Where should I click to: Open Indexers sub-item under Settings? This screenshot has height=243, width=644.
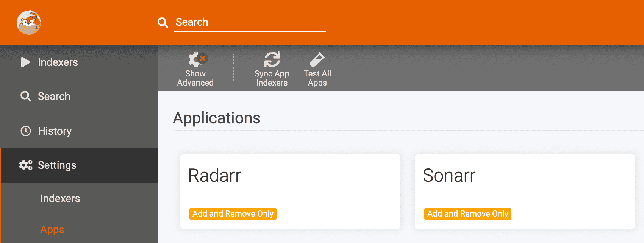[x=79, y=198]
